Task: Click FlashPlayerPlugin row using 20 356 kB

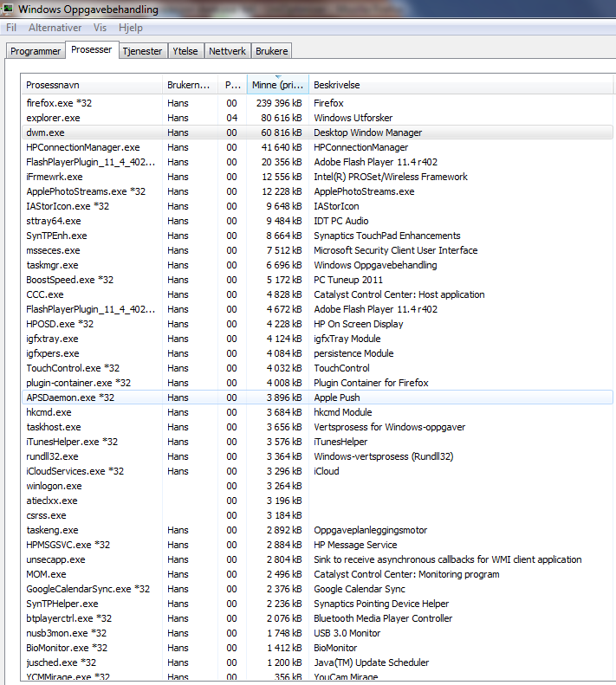Action: 317,162
